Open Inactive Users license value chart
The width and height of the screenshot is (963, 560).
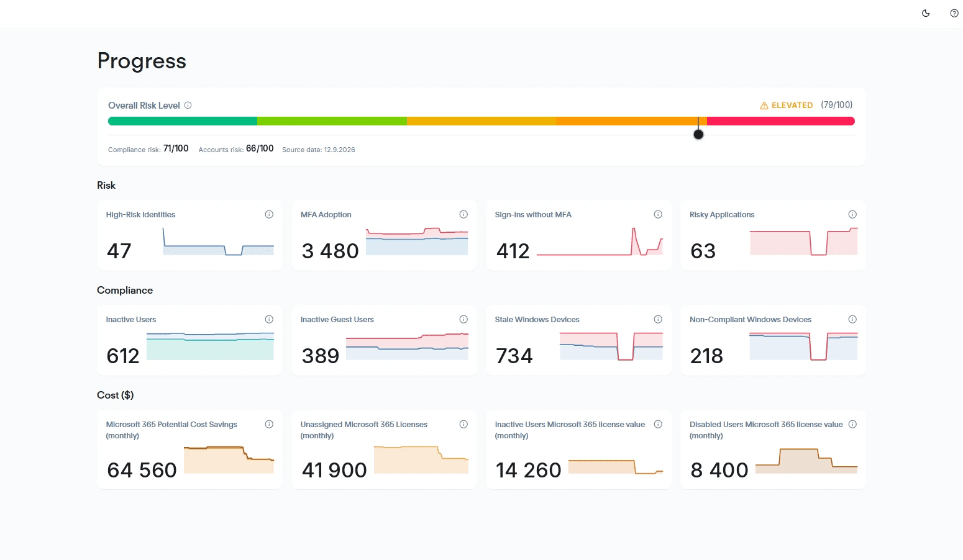coord(616,467)
